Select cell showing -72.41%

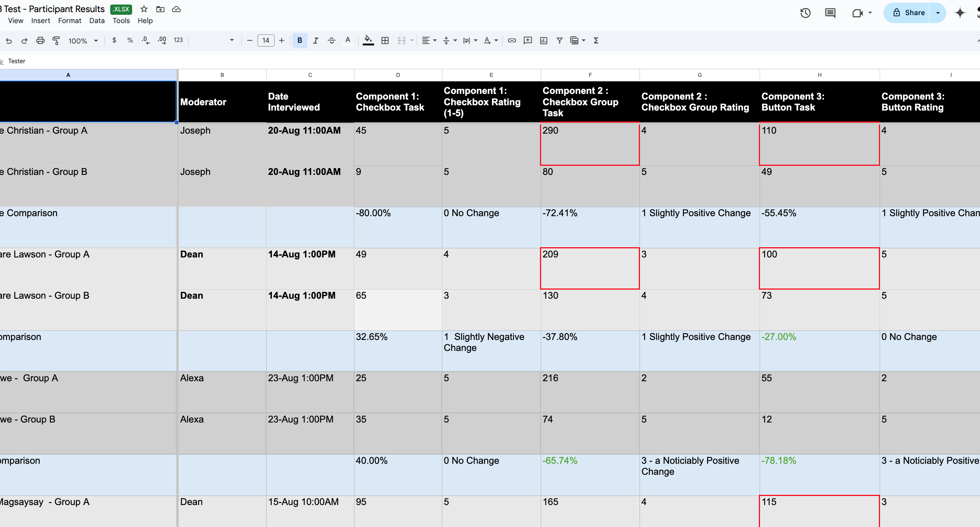pos(590,228)
